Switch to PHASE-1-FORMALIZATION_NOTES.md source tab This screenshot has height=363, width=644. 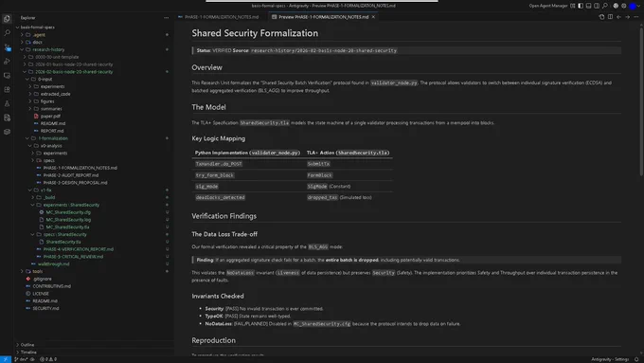tap(221, 17)
